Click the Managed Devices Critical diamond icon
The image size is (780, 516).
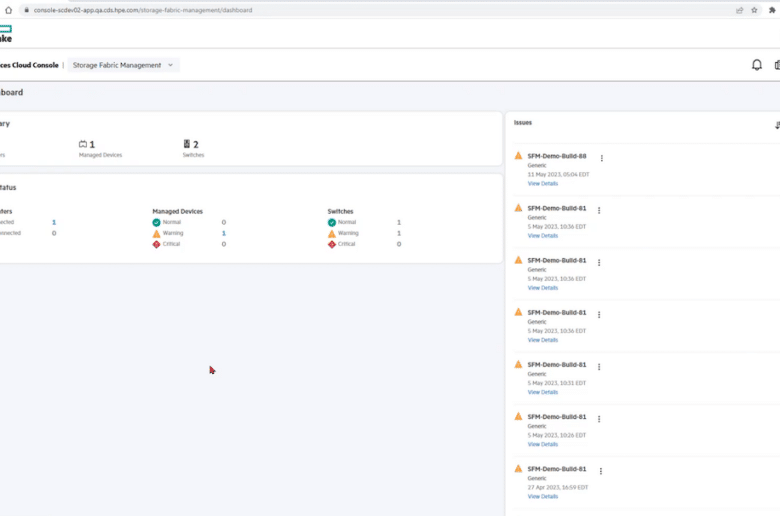(x=156, y=244)
